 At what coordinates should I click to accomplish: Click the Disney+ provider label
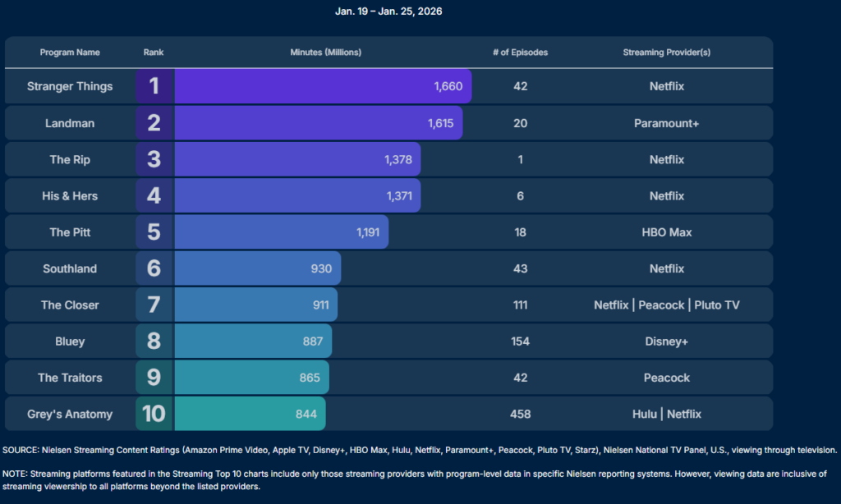pos(666,341)
